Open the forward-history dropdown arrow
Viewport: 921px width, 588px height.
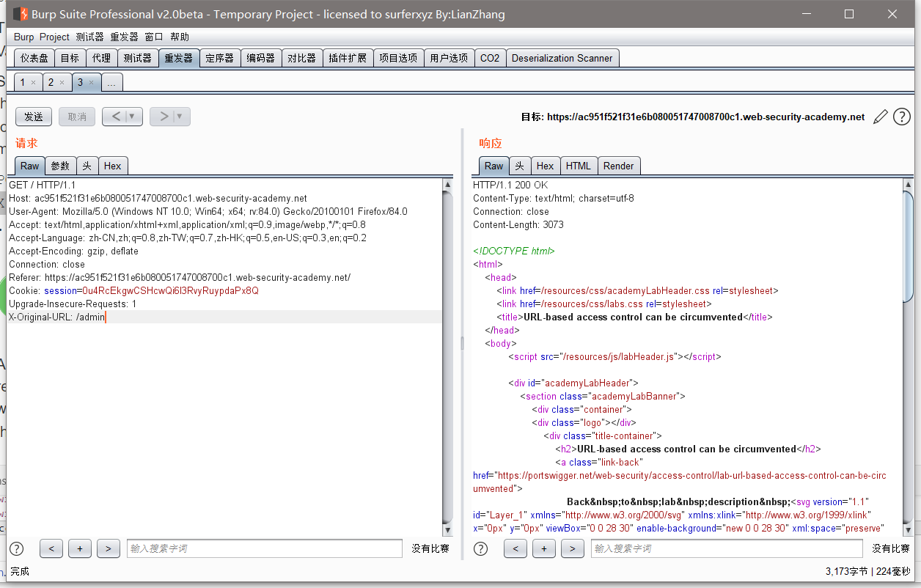coord(178,116)
